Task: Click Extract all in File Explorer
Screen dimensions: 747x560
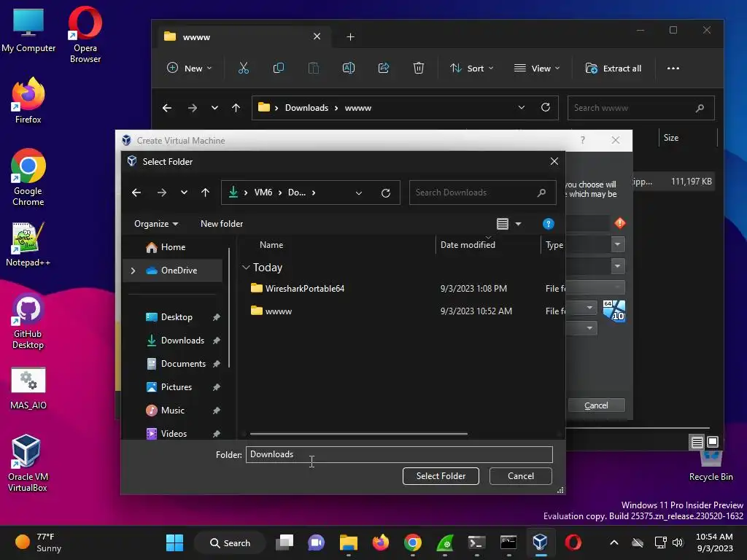Action: tap(613, 68)
